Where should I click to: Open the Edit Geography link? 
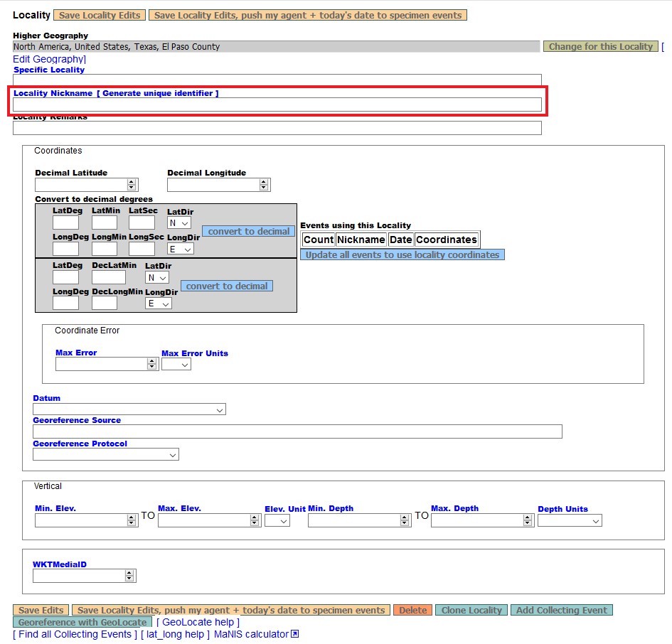48,59
